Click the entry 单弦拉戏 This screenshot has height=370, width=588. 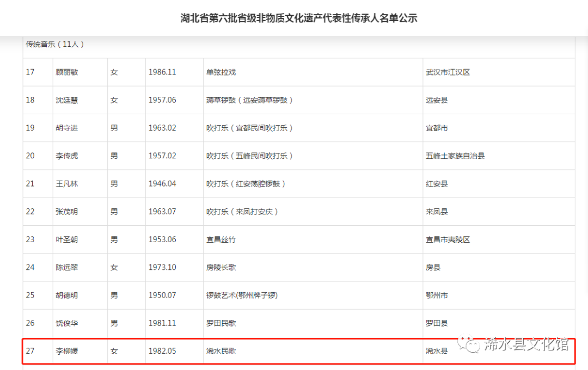[220, 72]
